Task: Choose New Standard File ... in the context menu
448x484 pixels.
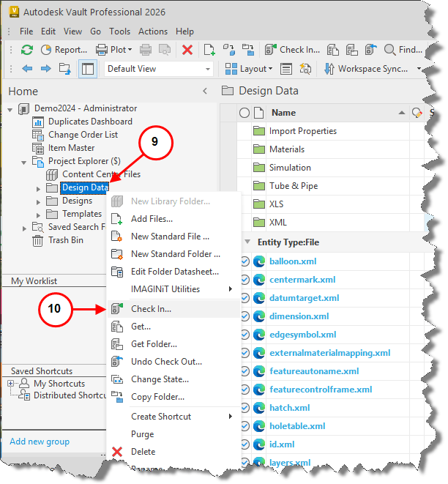Action: point(173,237)
